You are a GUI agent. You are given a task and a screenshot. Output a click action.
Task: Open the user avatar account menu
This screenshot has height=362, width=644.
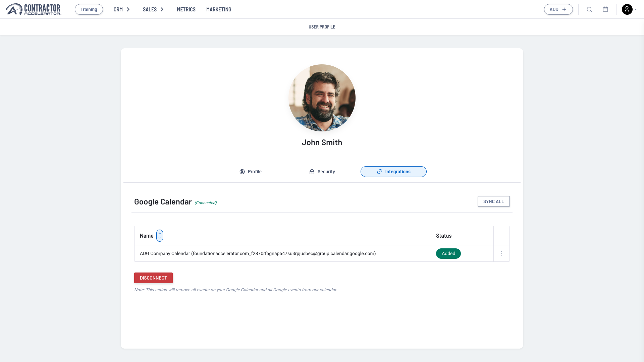[629, 9]
